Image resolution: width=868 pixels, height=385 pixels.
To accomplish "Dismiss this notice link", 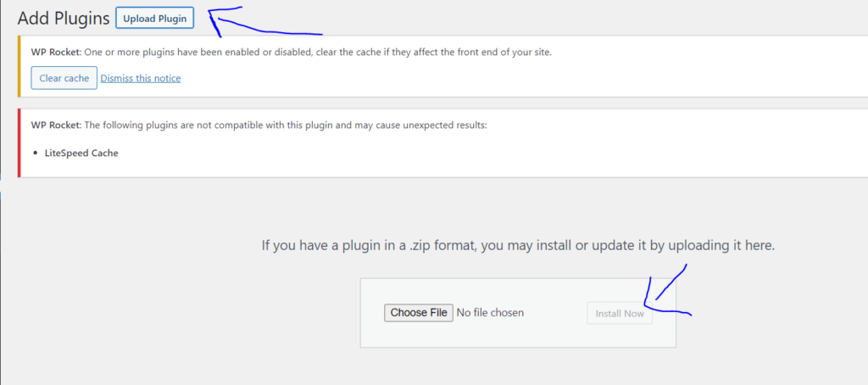I will tap(141, 78).
